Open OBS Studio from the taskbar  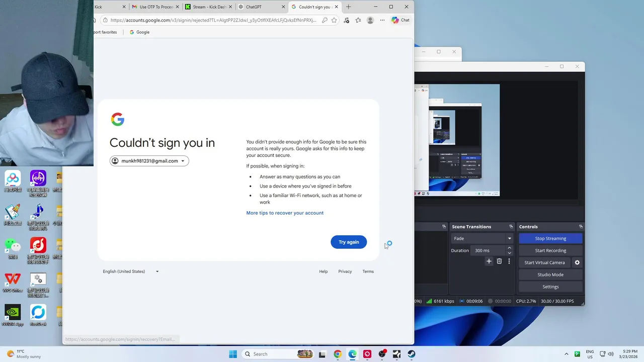[x=382, y=354]
